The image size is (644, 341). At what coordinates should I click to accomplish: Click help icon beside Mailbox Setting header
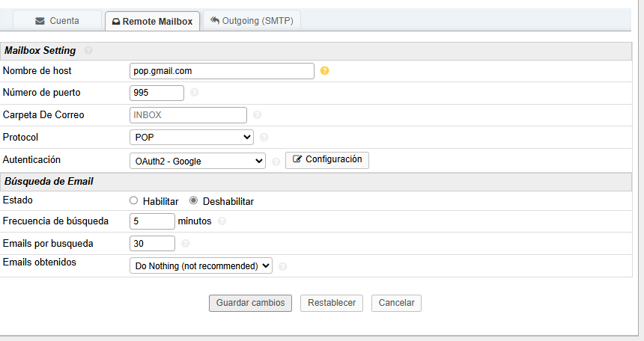pyautogui.click(x=88, y=51)
